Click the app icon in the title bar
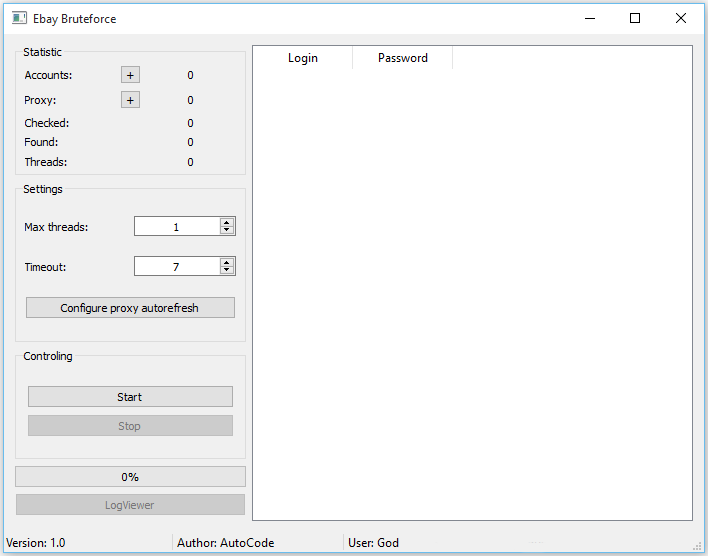Screen dimensions: 708x556 tap(19, 18)
